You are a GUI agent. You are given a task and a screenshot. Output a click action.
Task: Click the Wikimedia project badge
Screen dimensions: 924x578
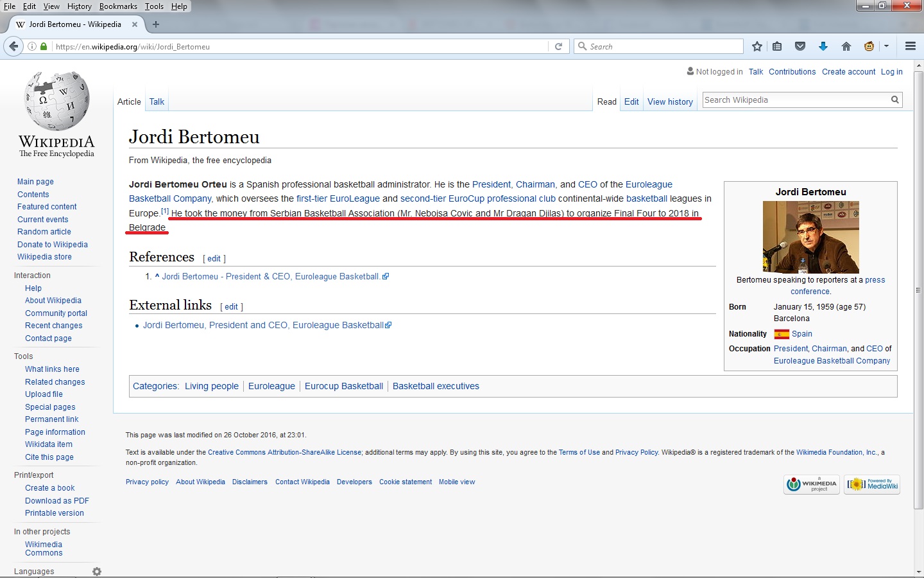click(812, 484)
